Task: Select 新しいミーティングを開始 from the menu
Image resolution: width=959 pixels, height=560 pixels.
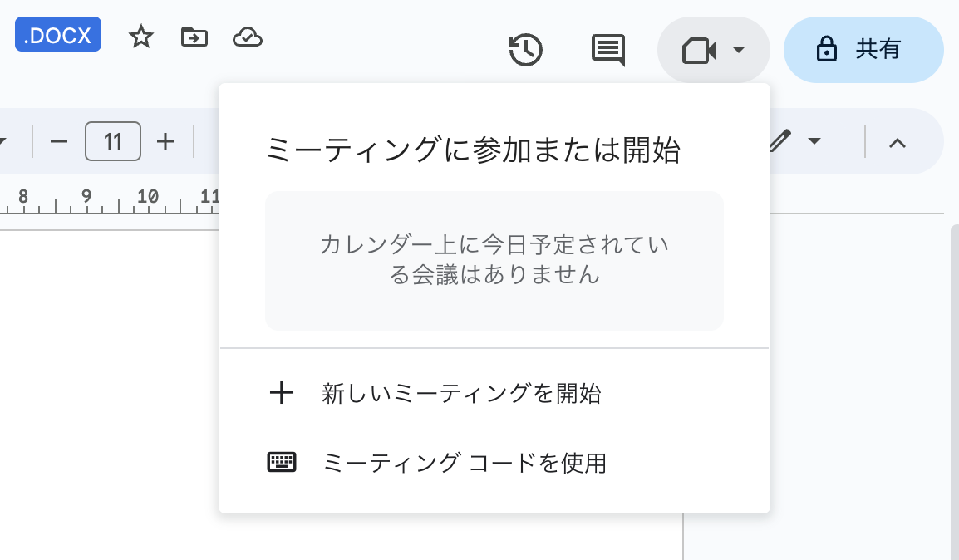Action: (461, 393)
